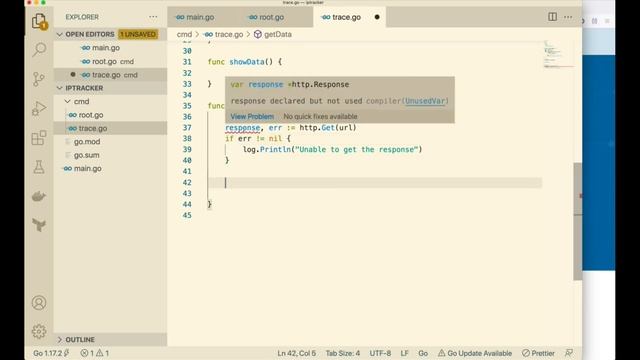Click the editor vertical scrollbar

(x=578, y=221)
